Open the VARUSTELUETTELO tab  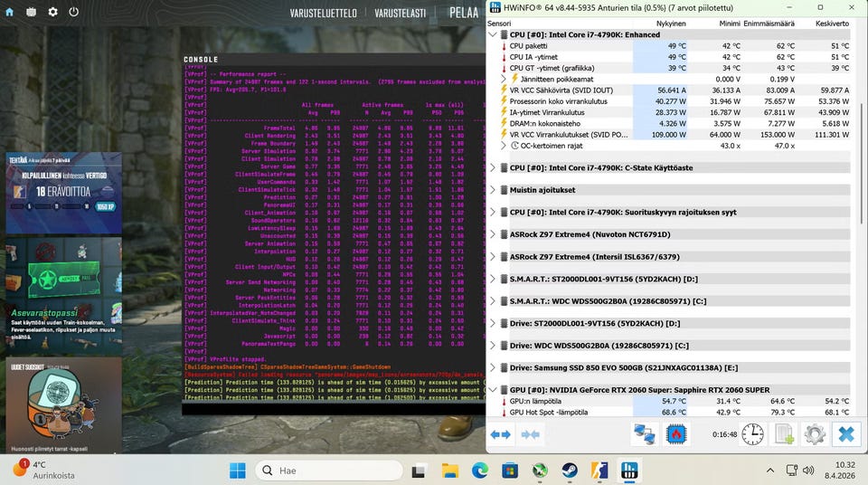[x=323, y=14]
